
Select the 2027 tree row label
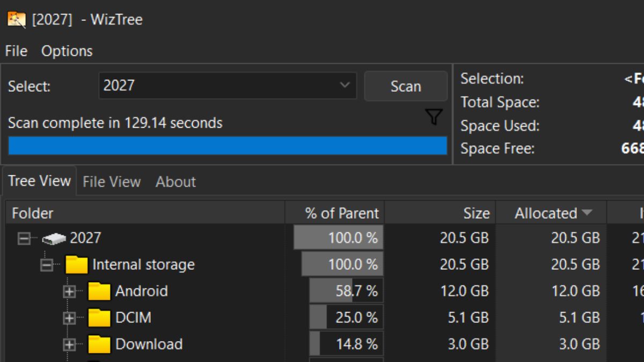(x=85, y=238)
